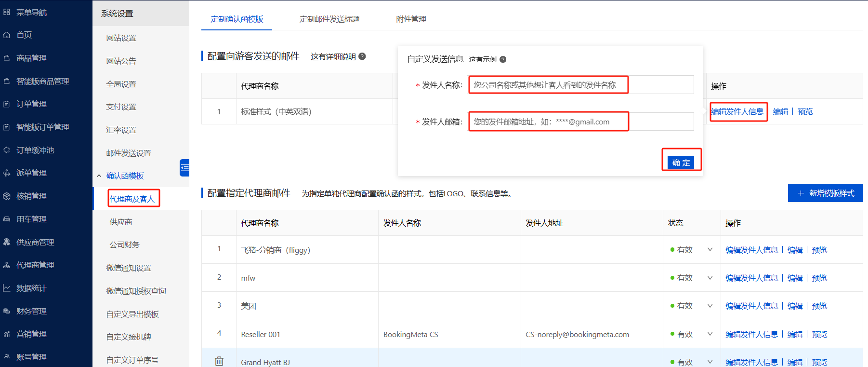Viewport: 868px width, 367px height.
Task: Click the 智能版订单管理 icon
Action: click(7, 127)
